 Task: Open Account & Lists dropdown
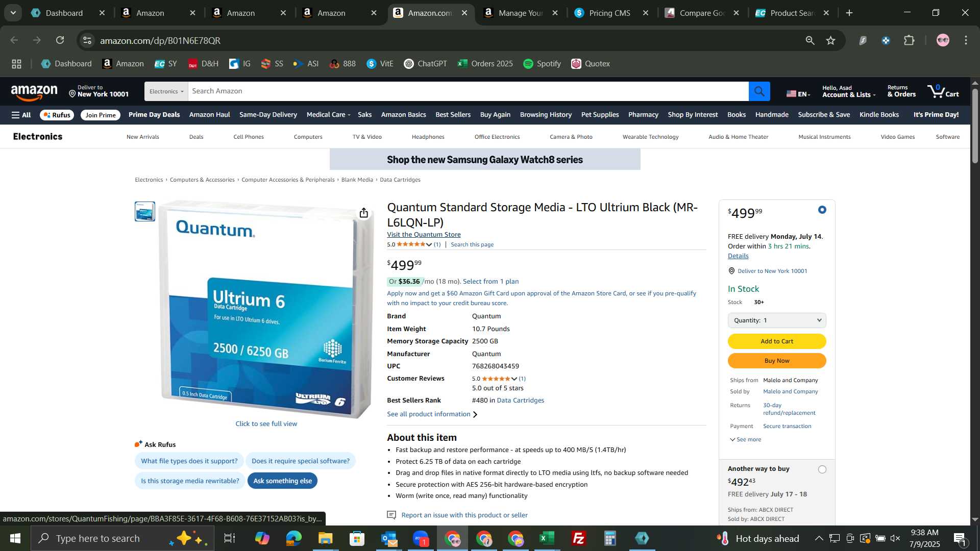(x=848, y=91)
